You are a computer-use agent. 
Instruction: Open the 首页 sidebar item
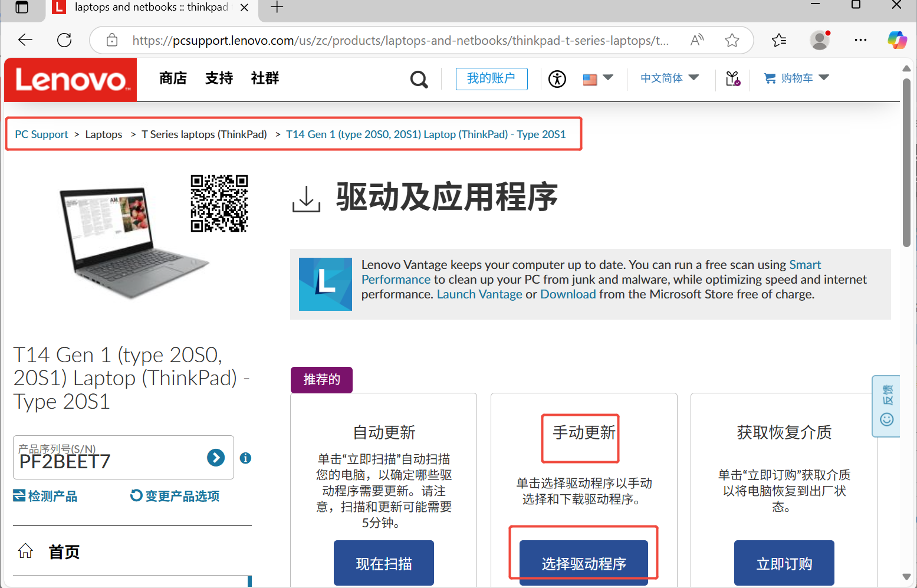[x=64, y=552]
